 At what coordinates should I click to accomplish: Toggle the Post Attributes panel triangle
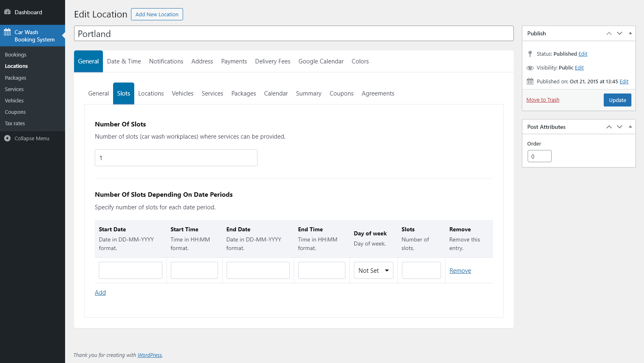(630, 127)
